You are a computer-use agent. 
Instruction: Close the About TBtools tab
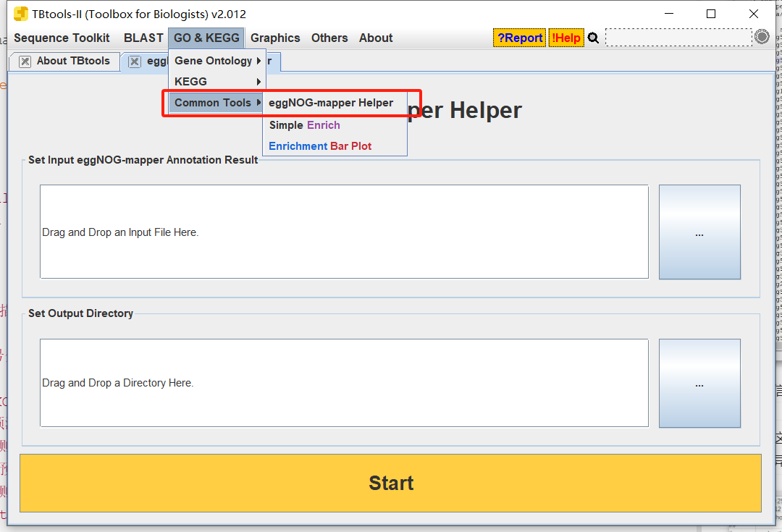point(25,62)
